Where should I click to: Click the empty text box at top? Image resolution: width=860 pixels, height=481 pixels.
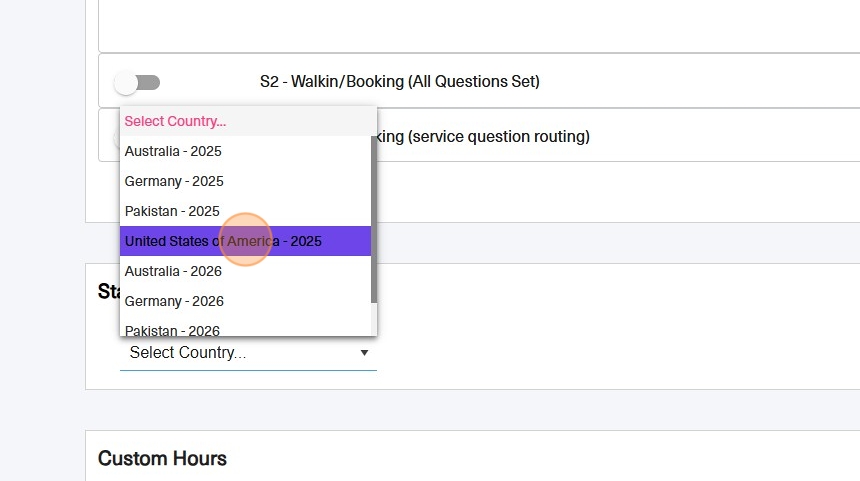[x=478, y=25]
